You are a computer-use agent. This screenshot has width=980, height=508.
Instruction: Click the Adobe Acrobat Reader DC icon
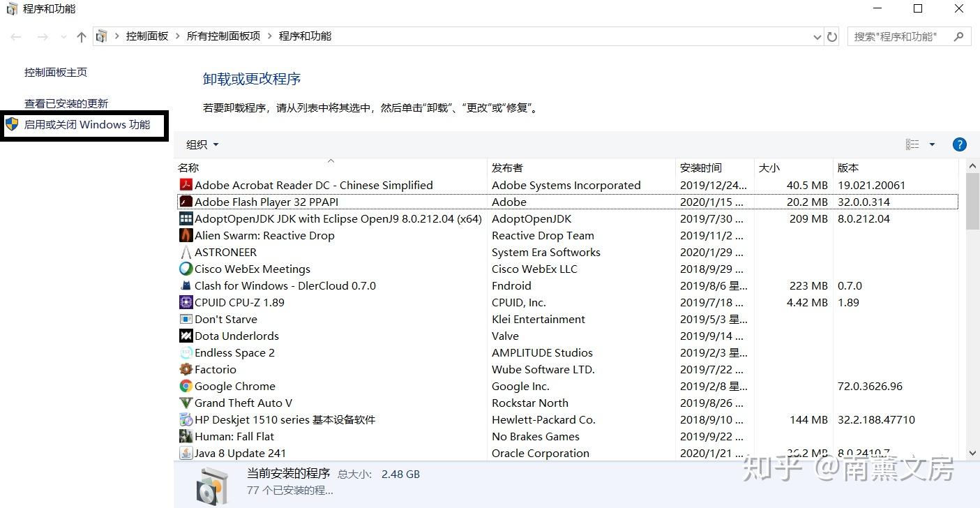[186, 185]
